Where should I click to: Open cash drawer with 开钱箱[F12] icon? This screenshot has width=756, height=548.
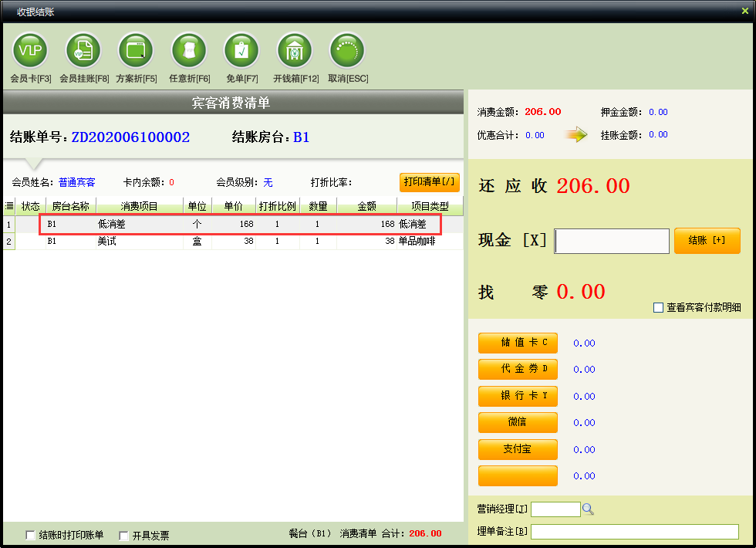click(295, 51)
